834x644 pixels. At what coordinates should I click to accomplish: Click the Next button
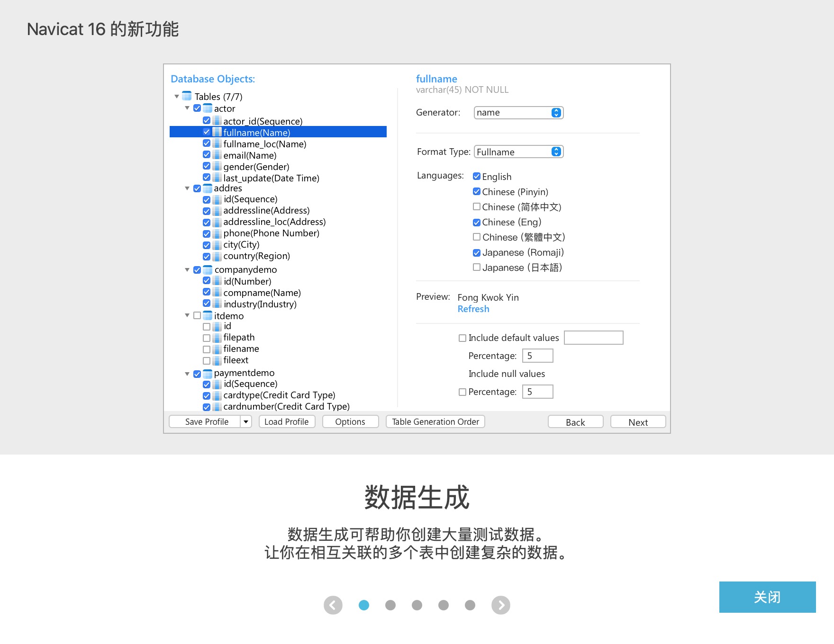point(638,421)
